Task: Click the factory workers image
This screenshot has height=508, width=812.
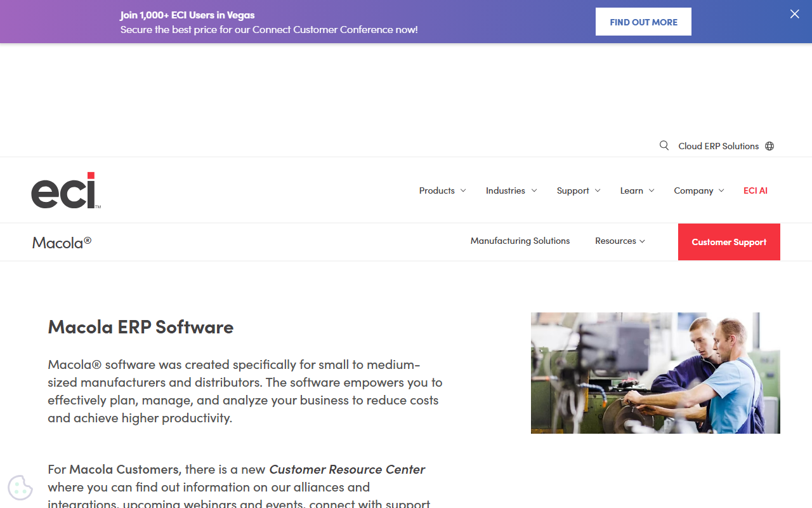Action: 655,373
